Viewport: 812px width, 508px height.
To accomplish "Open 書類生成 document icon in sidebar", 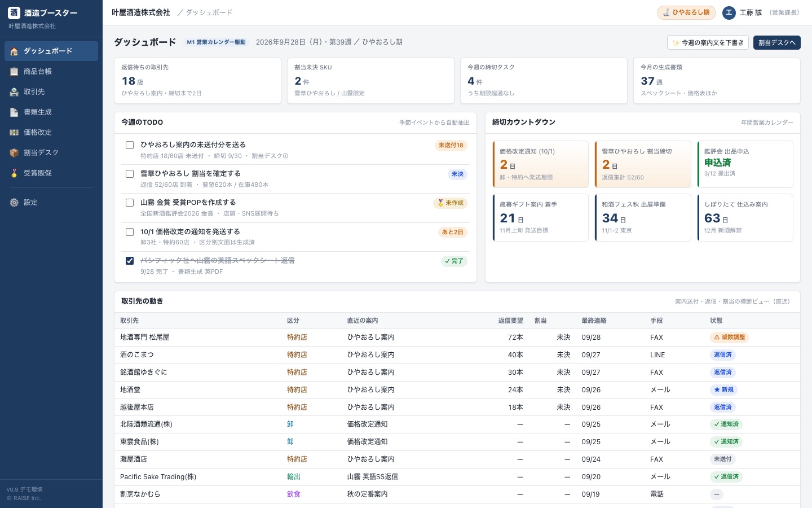I will (x=14, y=112).
